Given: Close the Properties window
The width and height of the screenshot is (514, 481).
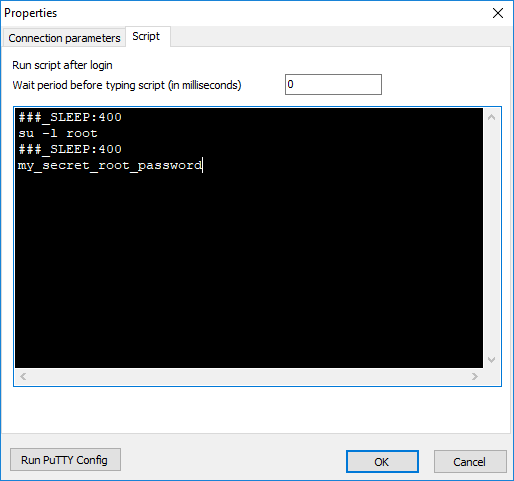Looking at the screenshot, I should [x=498, y=13].
